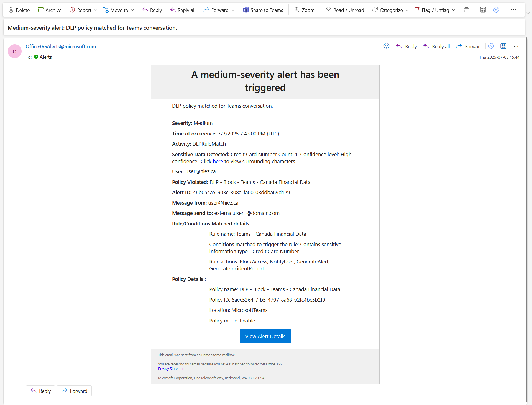The width and height of the screenshot is (532, 405).
Task: Toggle Read / Unread status
Action: pos(345,10)
